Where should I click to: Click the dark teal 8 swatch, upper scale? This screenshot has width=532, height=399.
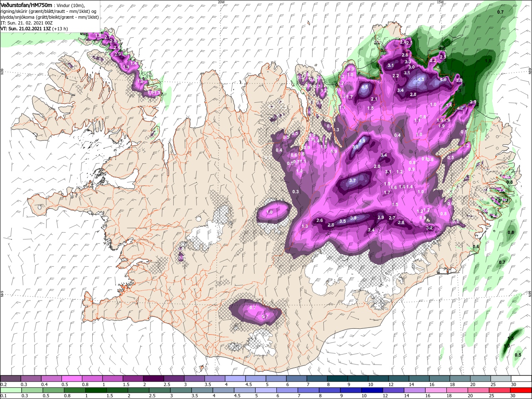point(337,379)
